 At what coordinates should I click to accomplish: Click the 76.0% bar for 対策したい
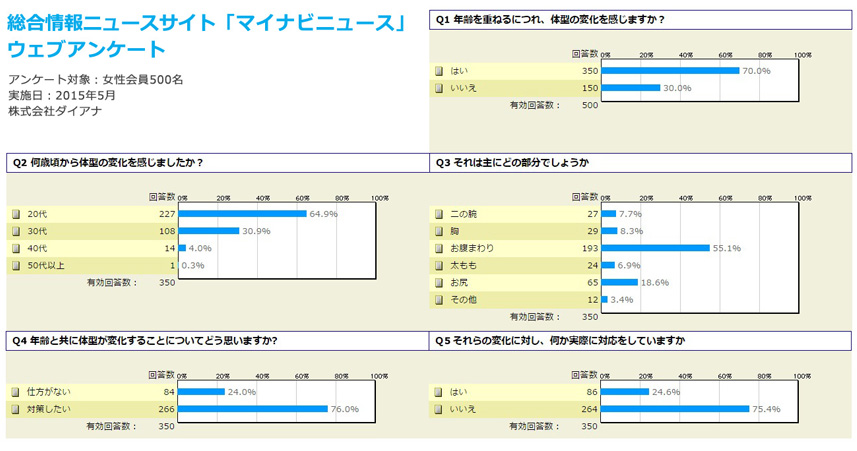click(253, 409)
